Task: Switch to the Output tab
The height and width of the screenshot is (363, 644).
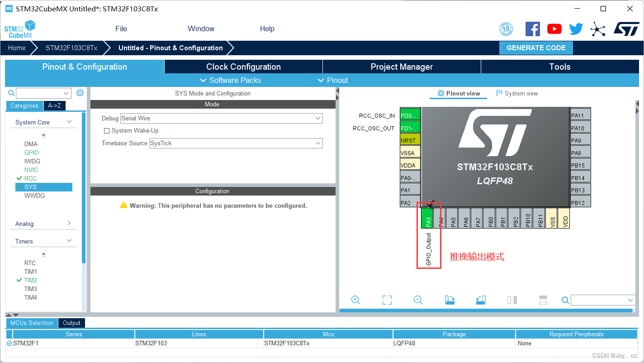Action: tap(71, 323)
